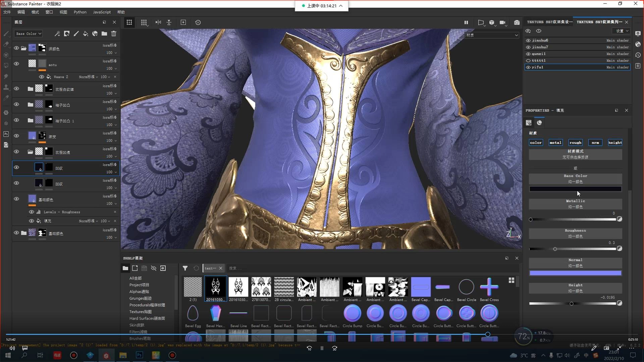Add a fill layer with the bucket icon
The image size is (644, 362).
[x=86, y=34]
